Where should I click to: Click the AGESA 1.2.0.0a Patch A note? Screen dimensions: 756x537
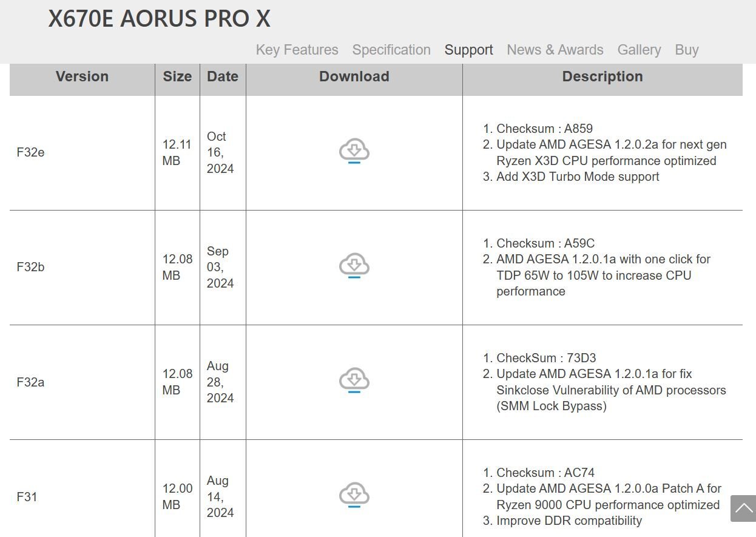609,496
